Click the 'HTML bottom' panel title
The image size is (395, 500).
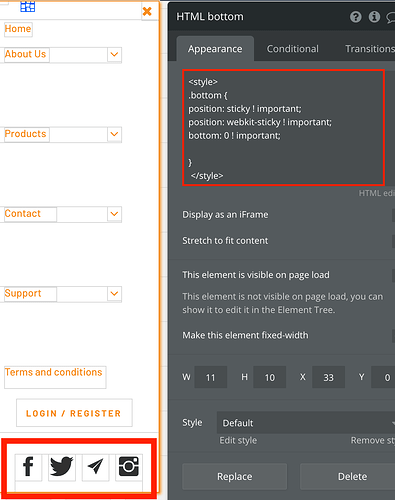[x=210, y=16]
